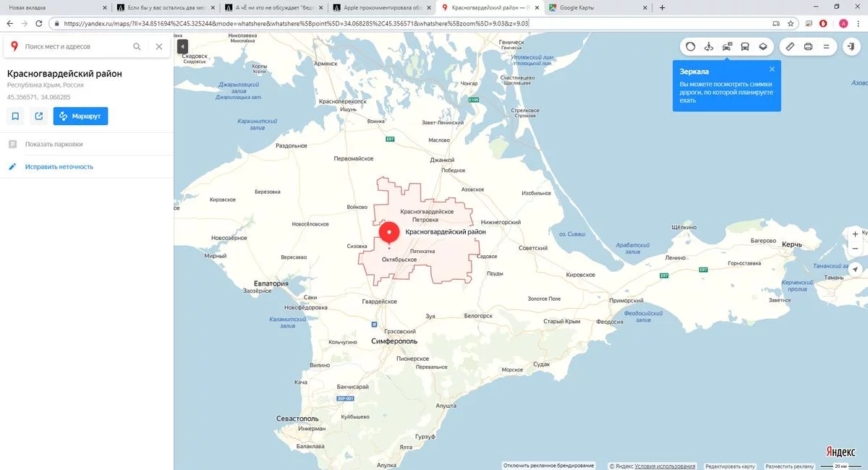Open a new browser tab
The image size is (868, 470).
[x=662, y=7]
